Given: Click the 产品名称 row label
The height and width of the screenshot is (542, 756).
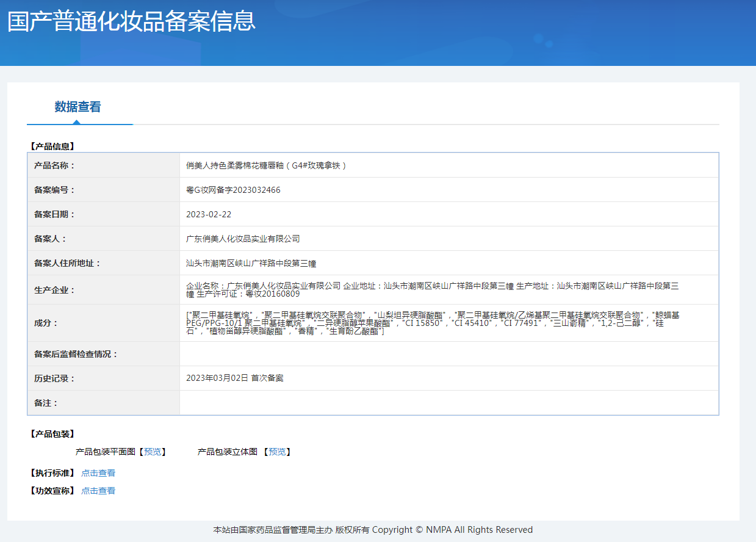Looking at the screenshot, I should [54, 165].
